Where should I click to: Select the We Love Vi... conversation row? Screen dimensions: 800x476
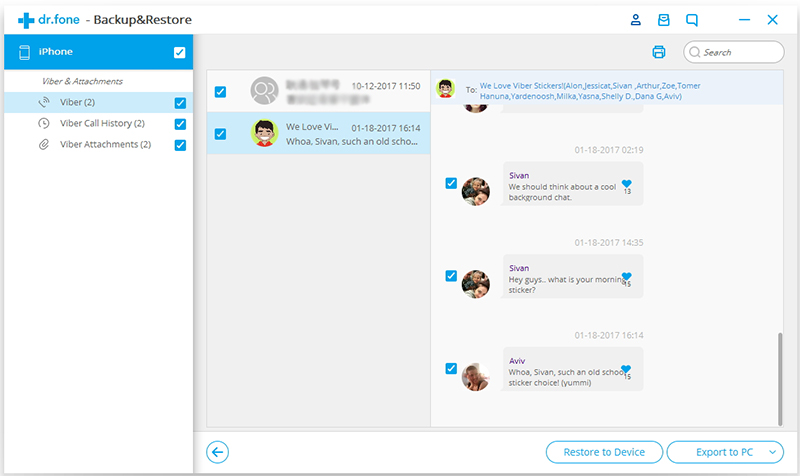click(x=318, y=133)
